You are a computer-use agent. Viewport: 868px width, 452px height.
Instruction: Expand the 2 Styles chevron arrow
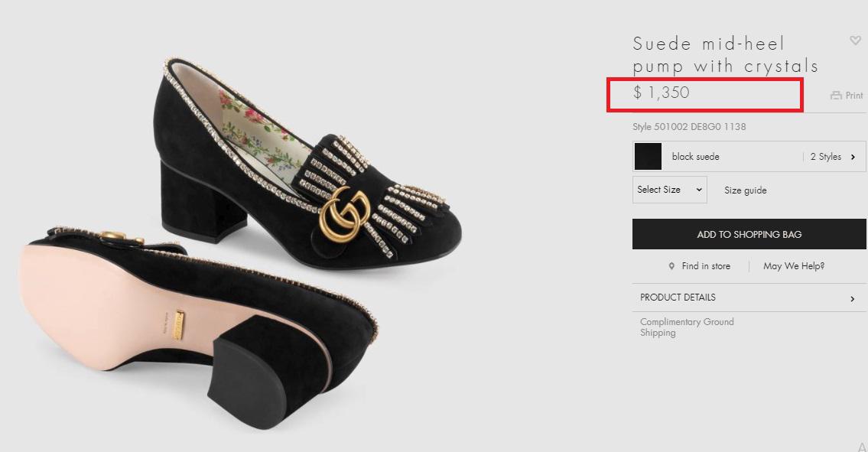pos(853,157)
